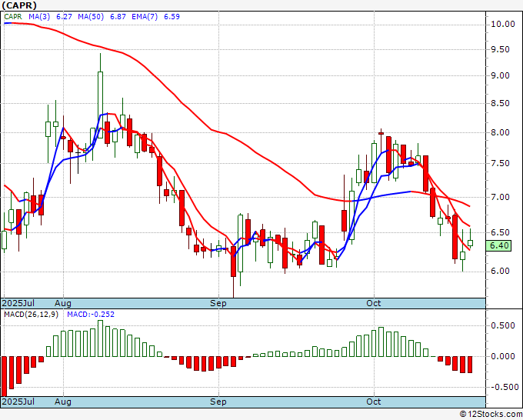Click the 7.00 price axis label

click(x=500, y=197)
